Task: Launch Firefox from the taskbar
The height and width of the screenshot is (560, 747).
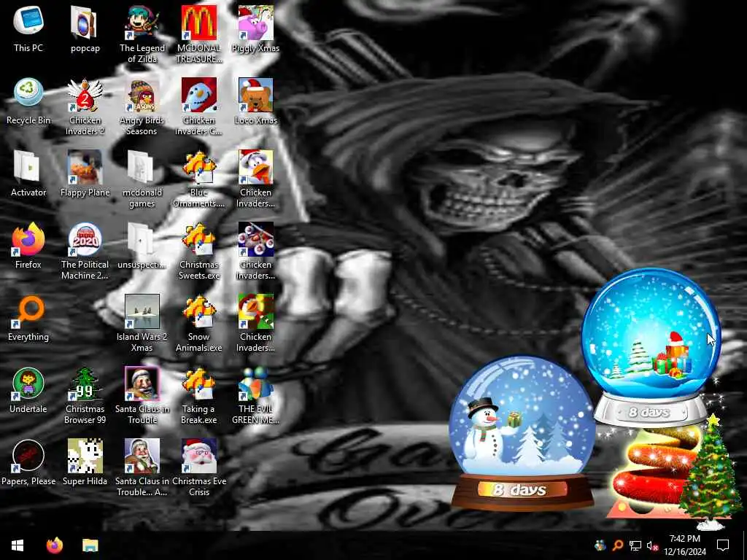Action: click(54, 545)
